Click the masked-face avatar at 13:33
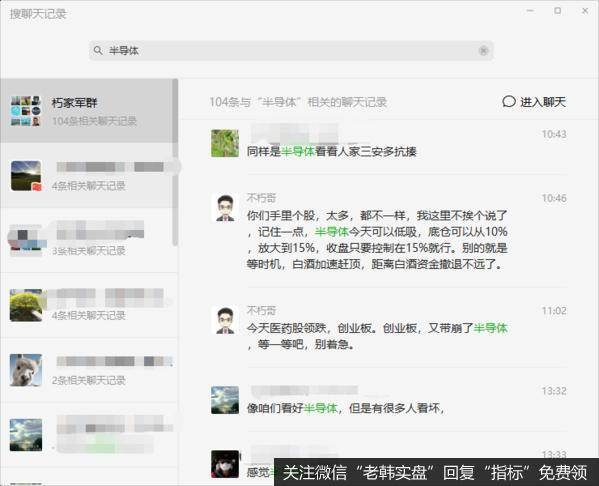The height and width of the screenshot is (486, 599). tap(225, 464)
